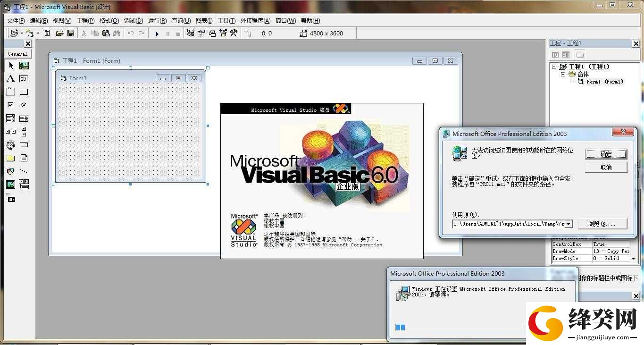Open the 工程(P) menu

85,21
